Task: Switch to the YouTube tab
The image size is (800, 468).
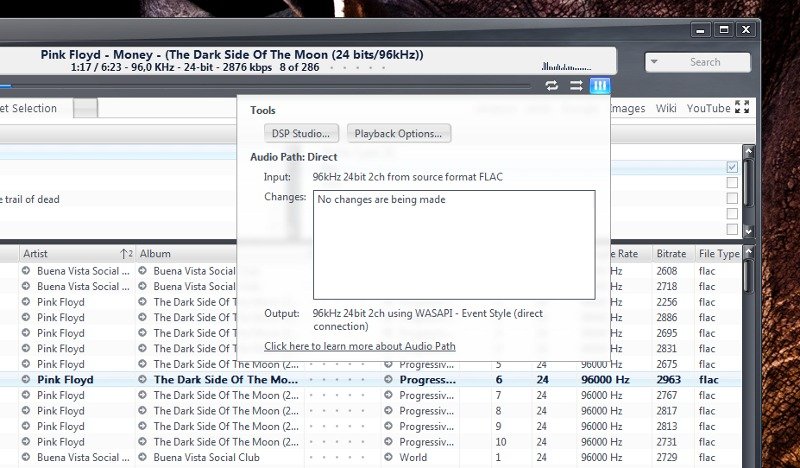Action: [x=708, y=108]
